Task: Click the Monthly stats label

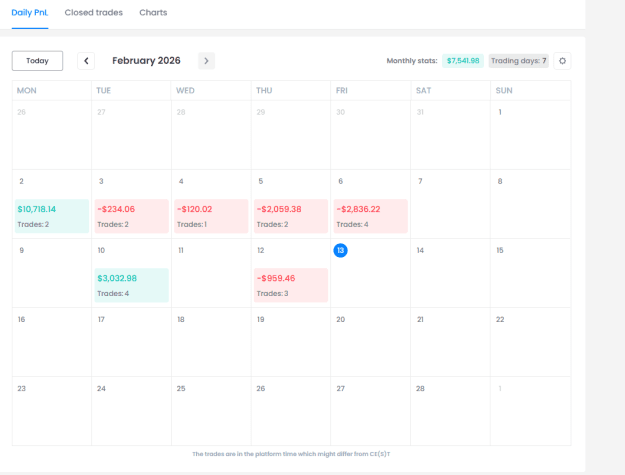Action: click(x=412, y=61)
